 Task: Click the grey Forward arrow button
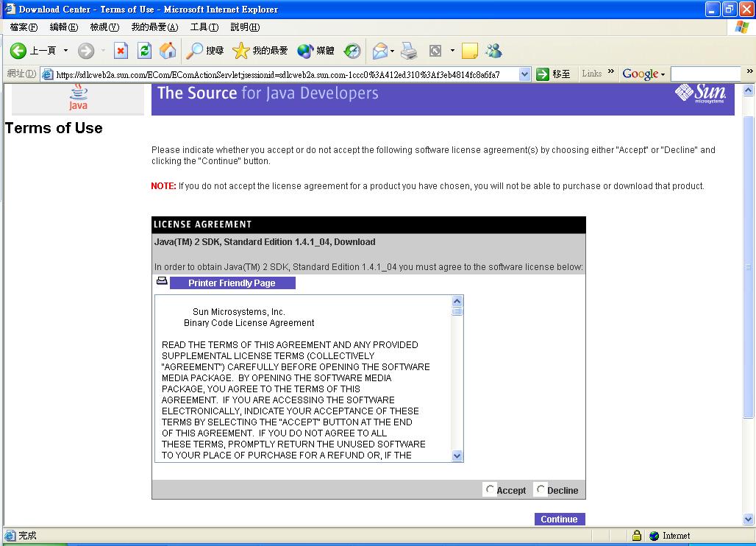(x=86, y=51)
